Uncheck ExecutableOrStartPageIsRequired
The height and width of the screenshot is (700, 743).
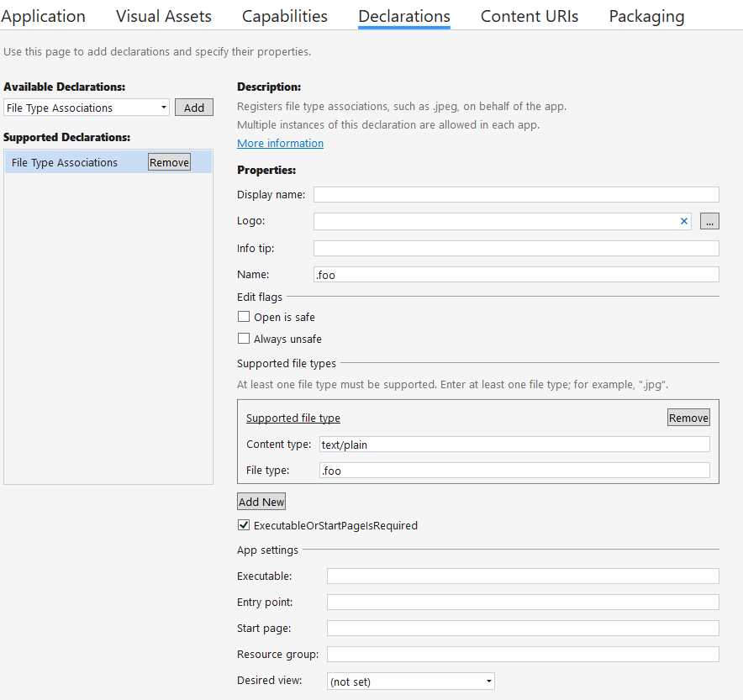click(244, 524)
